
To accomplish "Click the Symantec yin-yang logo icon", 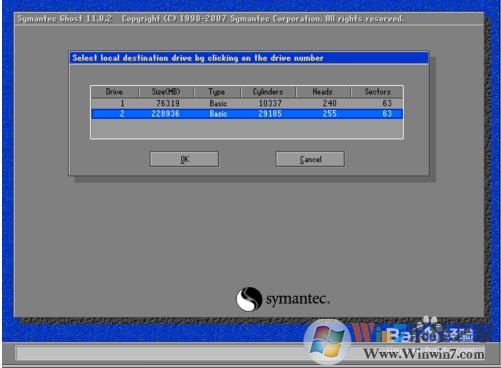I will (x=249, y=299).
